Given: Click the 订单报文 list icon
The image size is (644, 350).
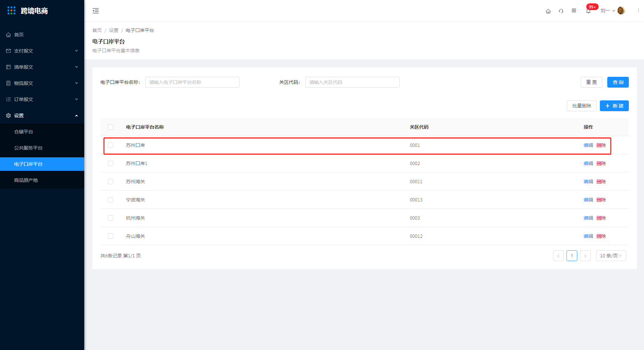Looking at the screenshot, I should (8, 99).
